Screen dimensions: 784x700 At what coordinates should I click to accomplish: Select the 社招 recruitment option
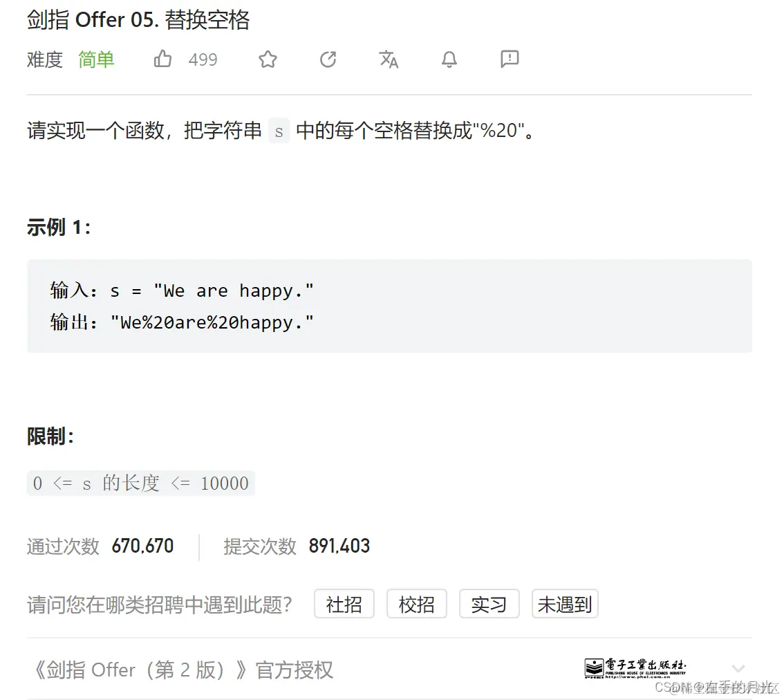coord(344,604)
